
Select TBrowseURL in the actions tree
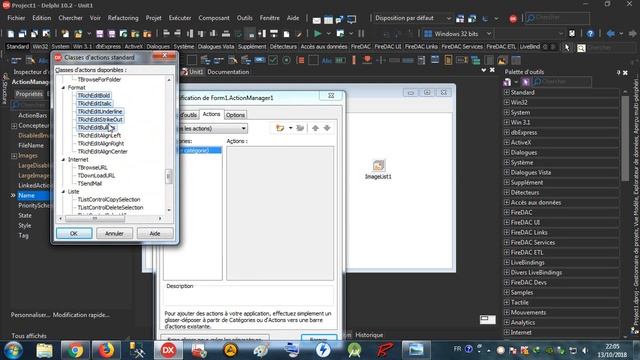[92, 168]
